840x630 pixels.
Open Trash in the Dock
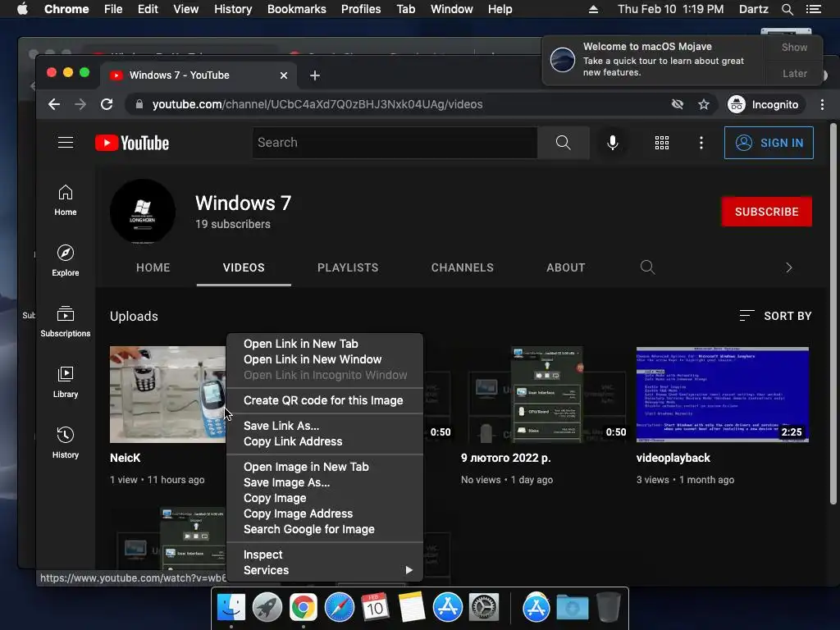[x=608, y=607]
